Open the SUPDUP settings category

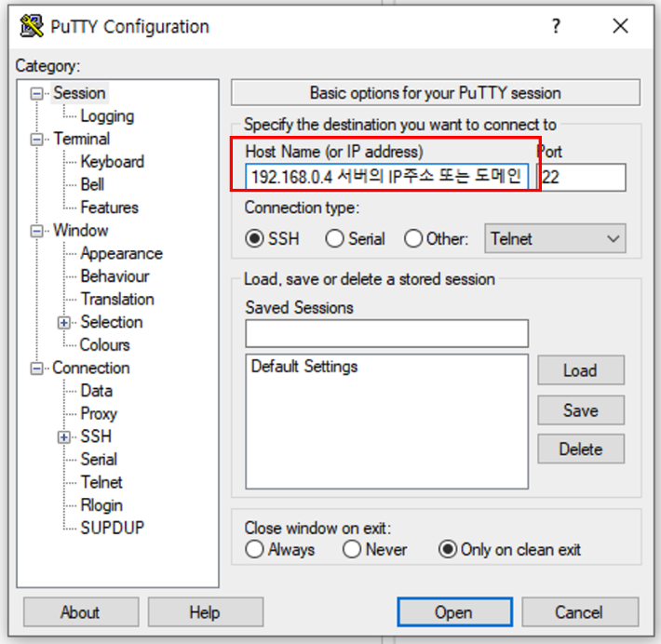coord(112,528)
